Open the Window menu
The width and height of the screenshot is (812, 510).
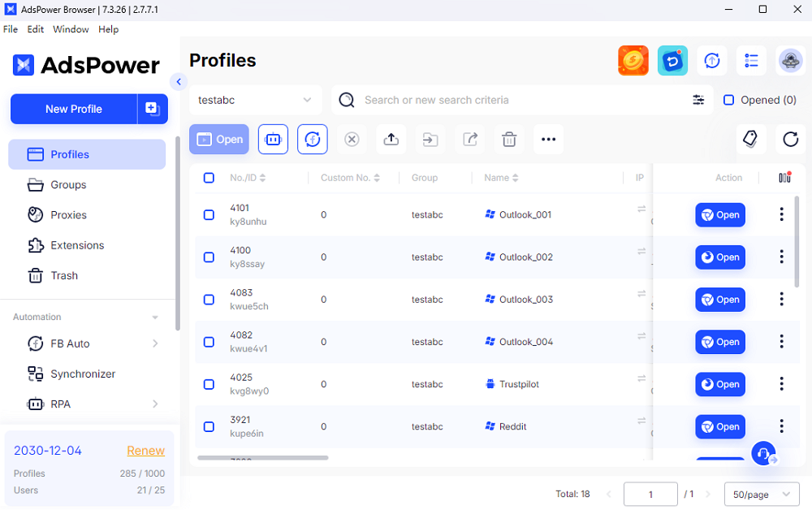pos(71,29)
